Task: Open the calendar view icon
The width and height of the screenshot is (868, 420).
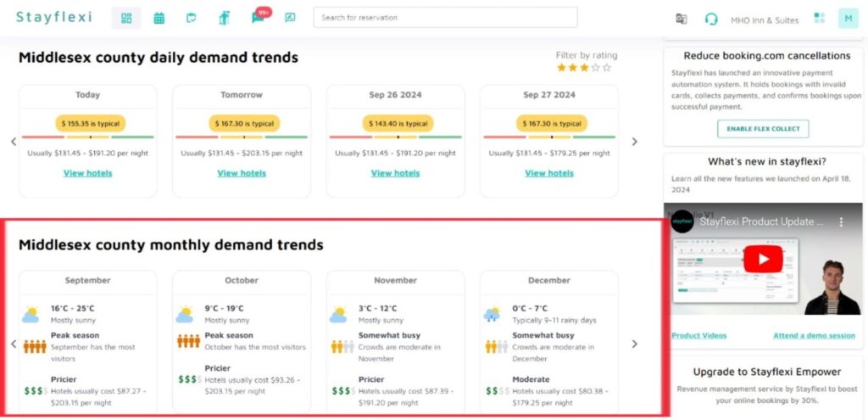Action: 159,18
